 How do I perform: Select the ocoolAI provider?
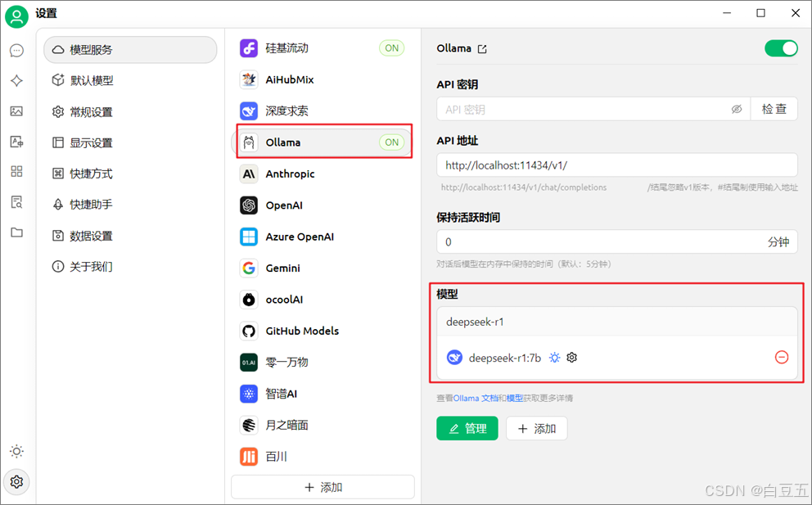tap(323, 300)
